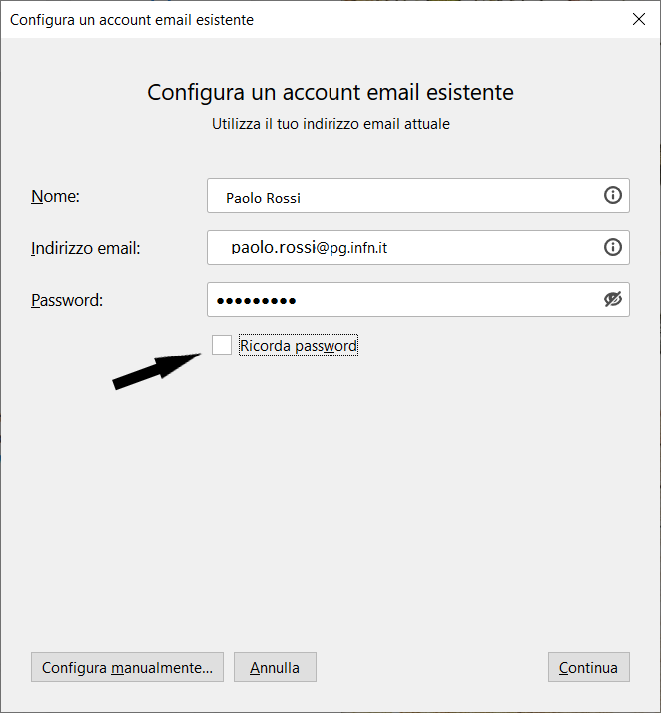This screenshot has width=661, height=713.
Task: Select the Password input field
Action: point(418,299)
